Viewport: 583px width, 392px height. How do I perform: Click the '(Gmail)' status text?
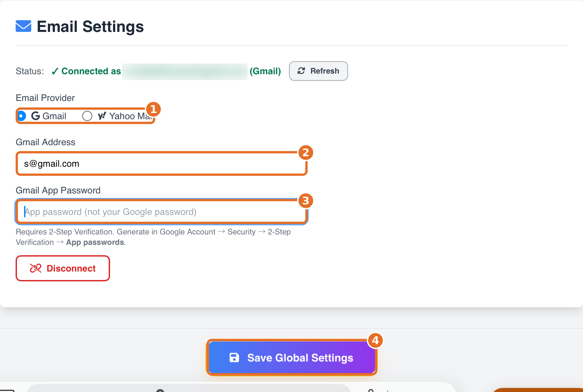[265, 71]
